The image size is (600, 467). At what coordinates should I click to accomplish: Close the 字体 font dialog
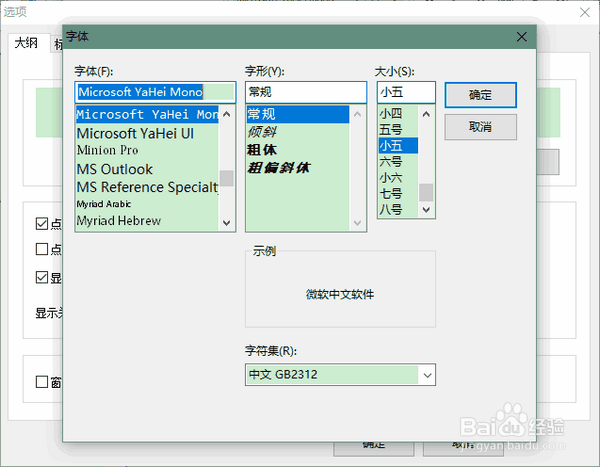click(522, 37)
